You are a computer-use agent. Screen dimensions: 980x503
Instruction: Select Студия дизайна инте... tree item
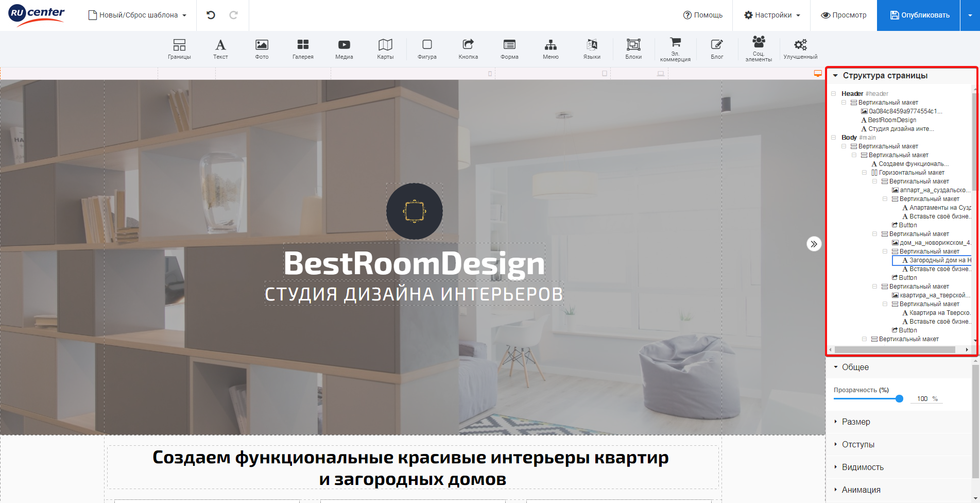(x=897, y=128)
